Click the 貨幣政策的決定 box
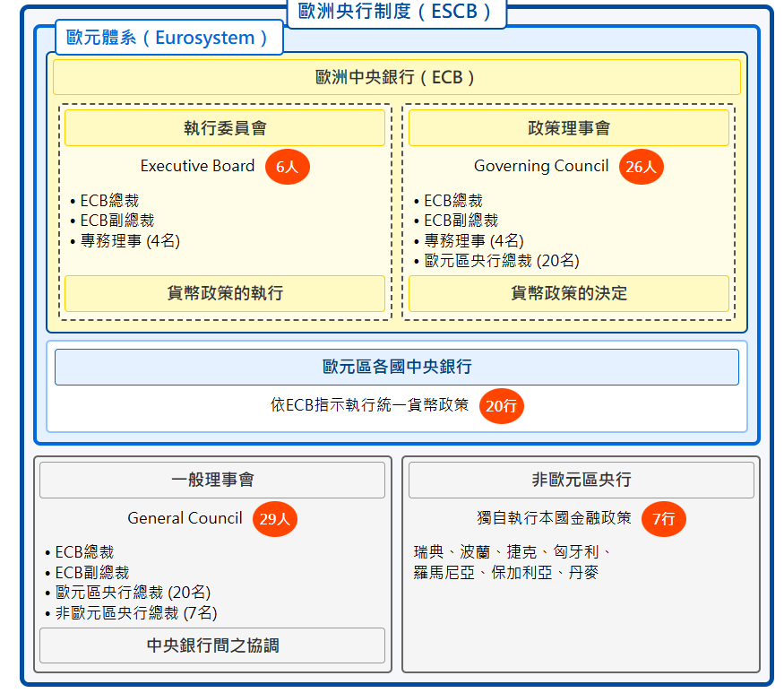The width and height of the screenshot is (784, 693). pyautogui.click(x=568, y=293)
